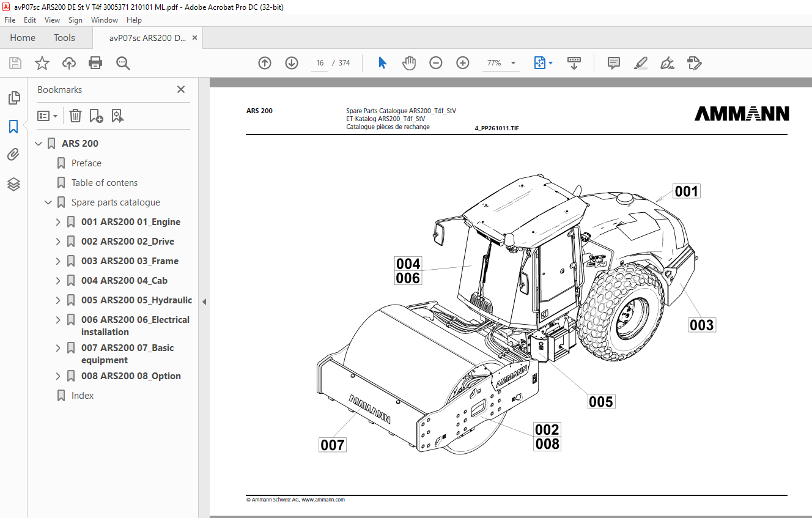Select the avP07sc ARS200 document tab
812x518 pixels.
tap(147, 38)
